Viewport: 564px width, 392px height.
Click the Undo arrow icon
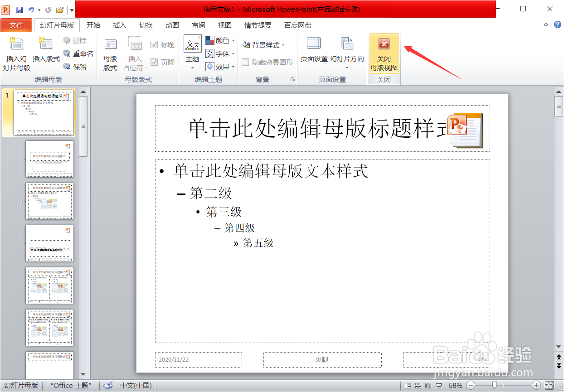tap(31, 10)
